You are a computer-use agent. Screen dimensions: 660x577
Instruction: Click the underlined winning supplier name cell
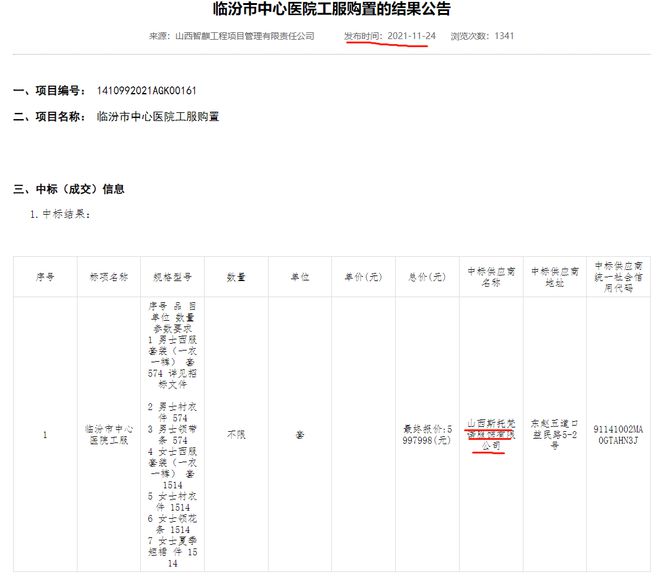tap(491, 435)
